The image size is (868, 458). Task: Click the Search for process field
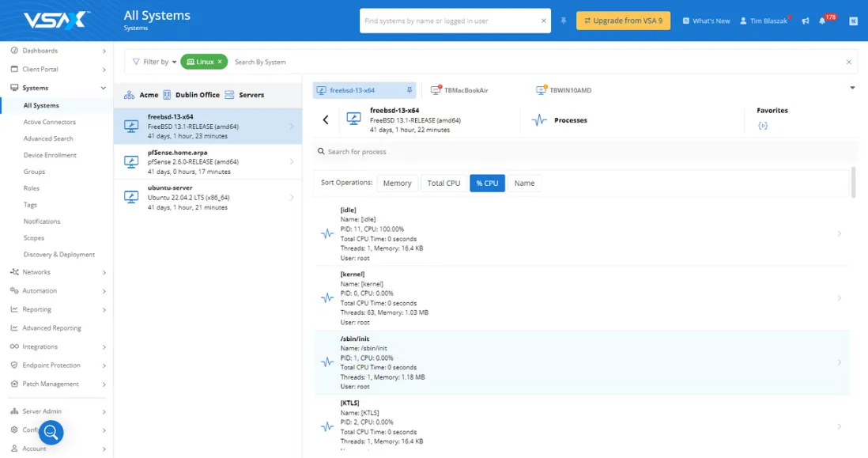[x=585, y=151]
